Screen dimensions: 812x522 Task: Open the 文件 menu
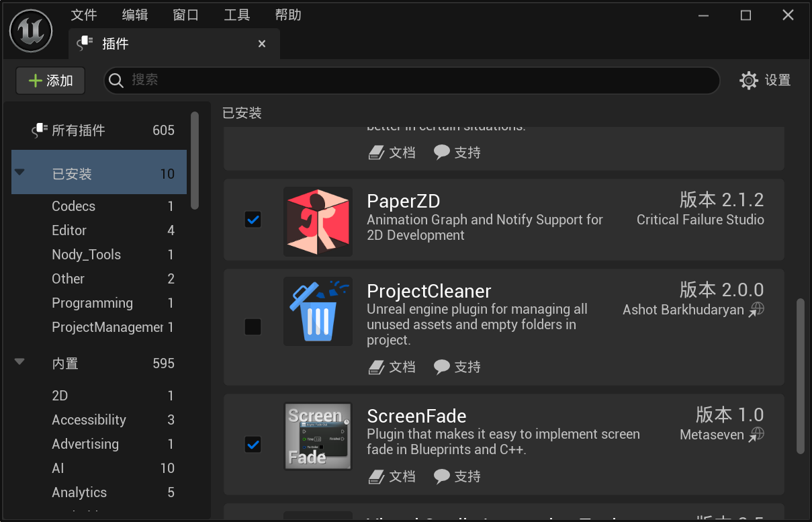click(84, 15)
